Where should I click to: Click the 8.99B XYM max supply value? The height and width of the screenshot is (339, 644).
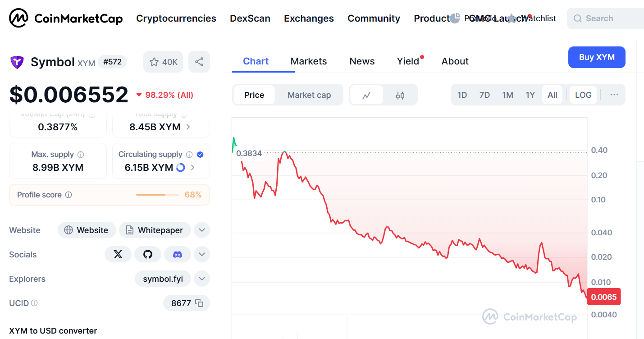pos(58,168)
